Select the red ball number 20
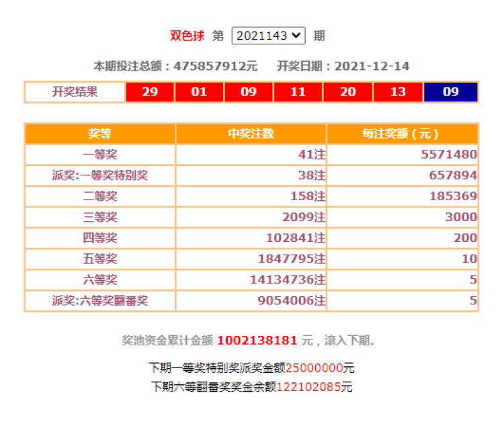Viewport: 504px width, 428px height. coord(348,92)
